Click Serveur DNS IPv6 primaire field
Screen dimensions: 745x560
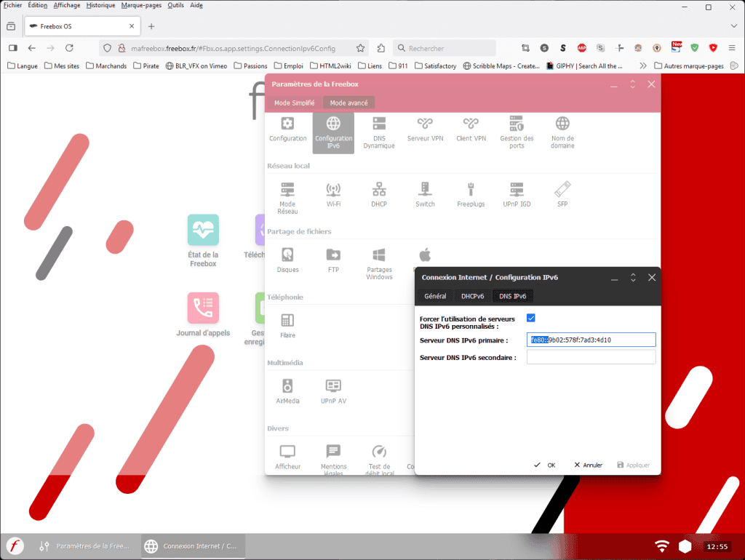[x=591, y=340]
